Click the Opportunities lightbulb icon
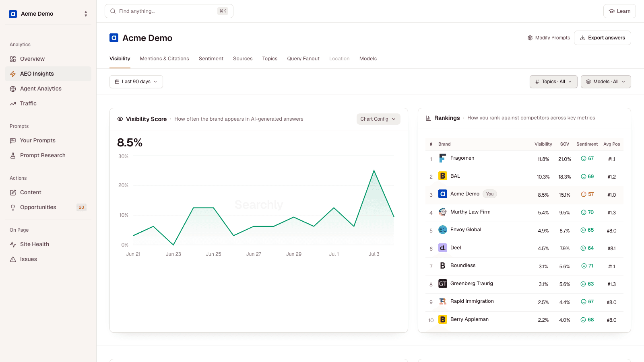 13,208
